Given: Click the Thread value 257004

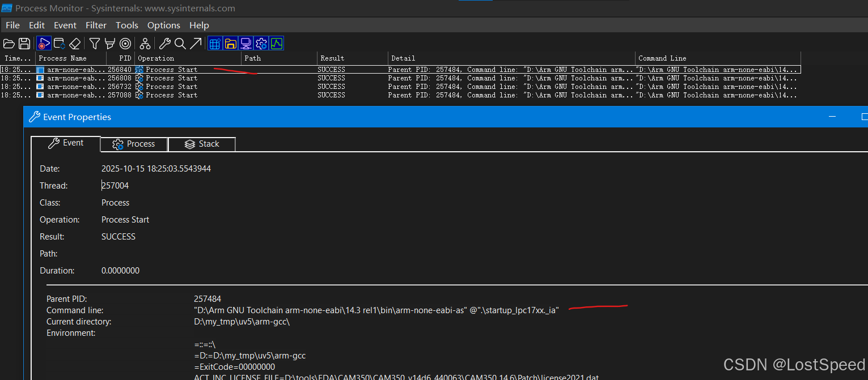Looking at the screenshot, I should tap(115, 186).
